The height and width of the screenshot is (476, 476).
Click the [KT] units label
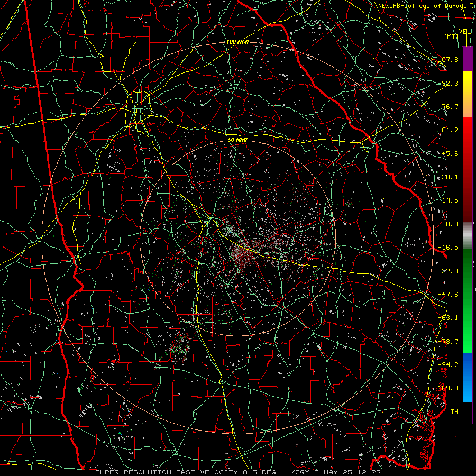pyautogui.click(x=452, y=36)
